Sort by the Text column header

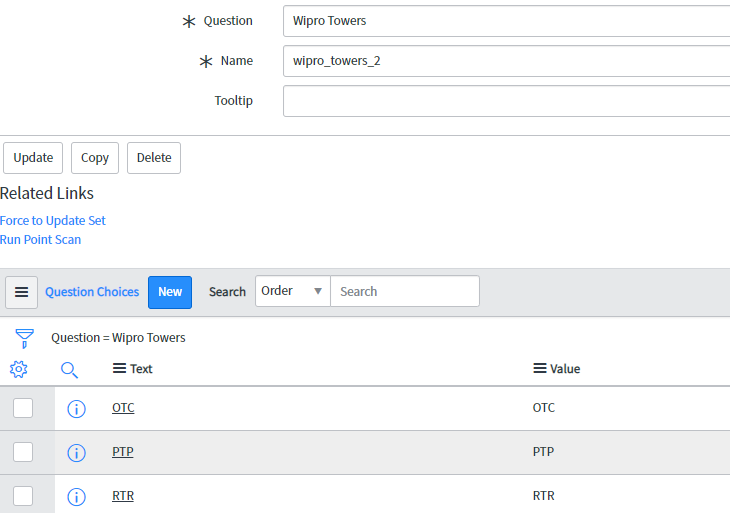tap(141, 369)
